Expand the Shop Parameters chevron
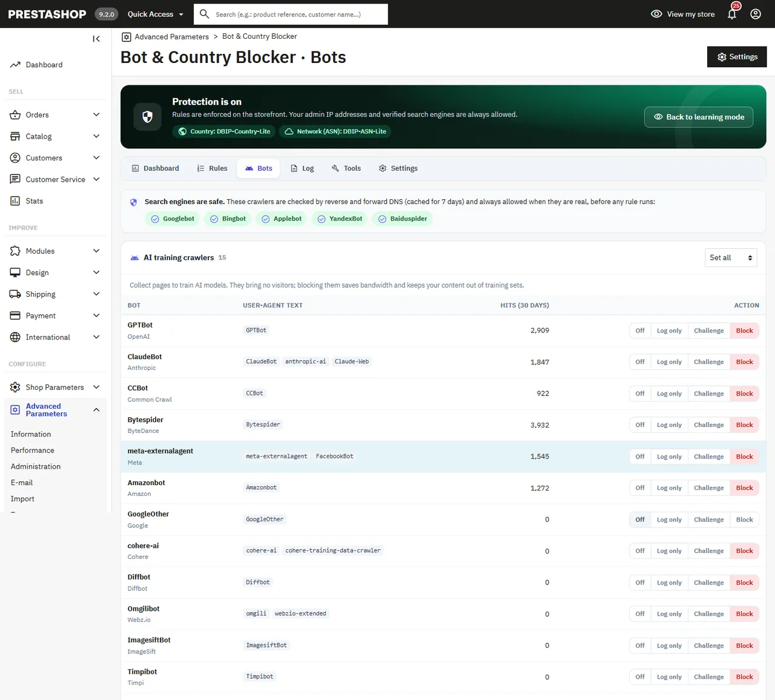The image size is (775, 700). point(96,387)
